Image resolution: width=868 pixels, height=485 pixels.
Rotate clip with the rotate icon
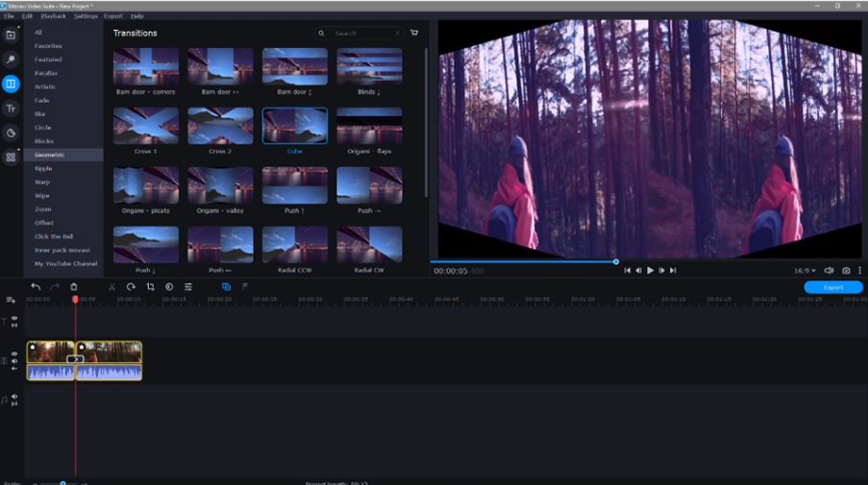[x=131, y=286]
